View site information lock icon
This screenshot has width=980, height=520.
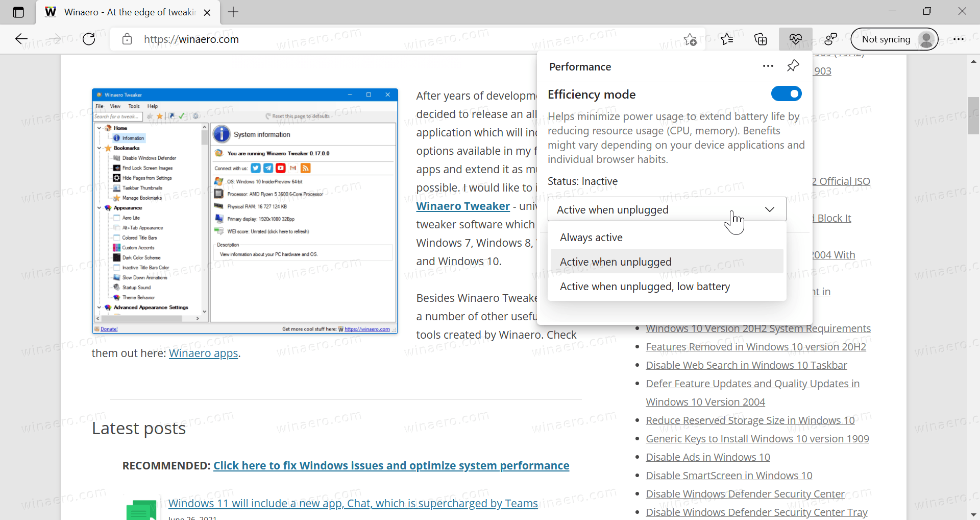tap(127, 39)
